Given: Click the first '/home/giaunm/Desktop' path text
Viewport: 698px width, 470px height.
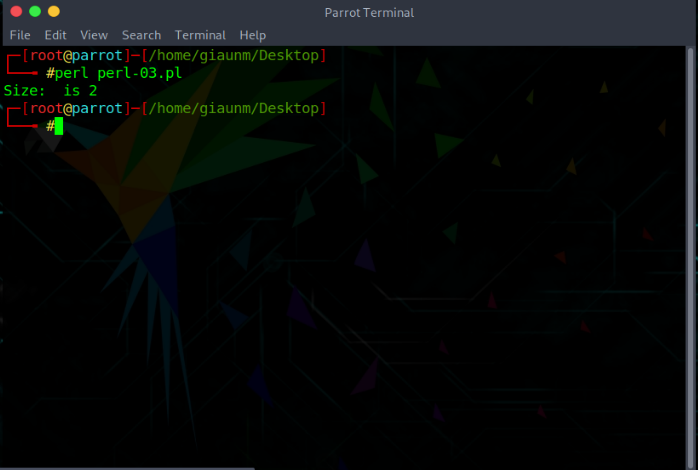Looking at the screenshot, I should point(234,56).
